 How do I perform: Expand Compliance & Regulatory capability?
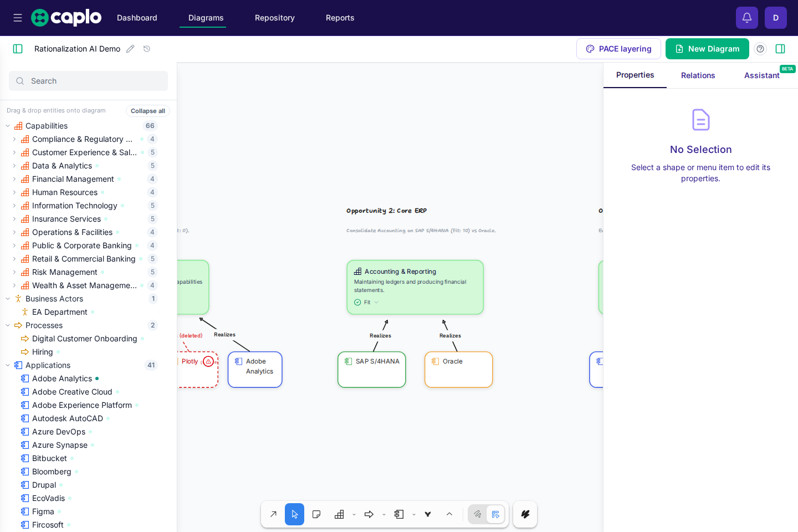(14, 139)
